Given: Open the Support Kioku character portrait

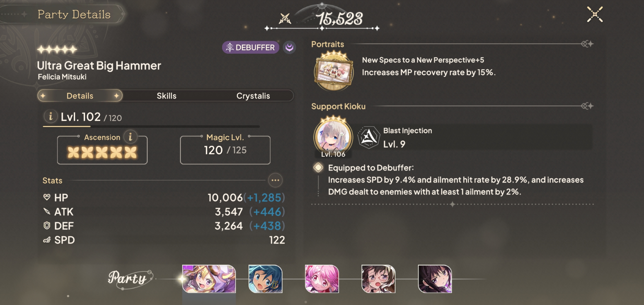Looking at the screenshot, I should (x=333, y=136).
